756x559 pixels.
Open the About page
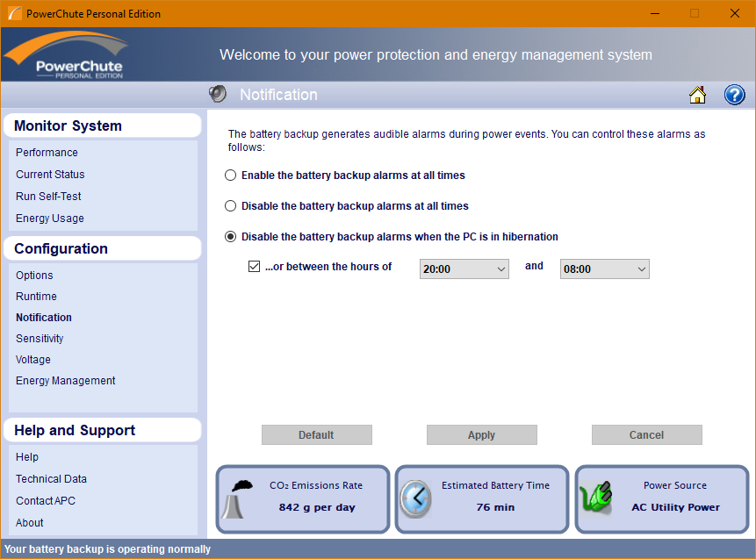(29, 523)
